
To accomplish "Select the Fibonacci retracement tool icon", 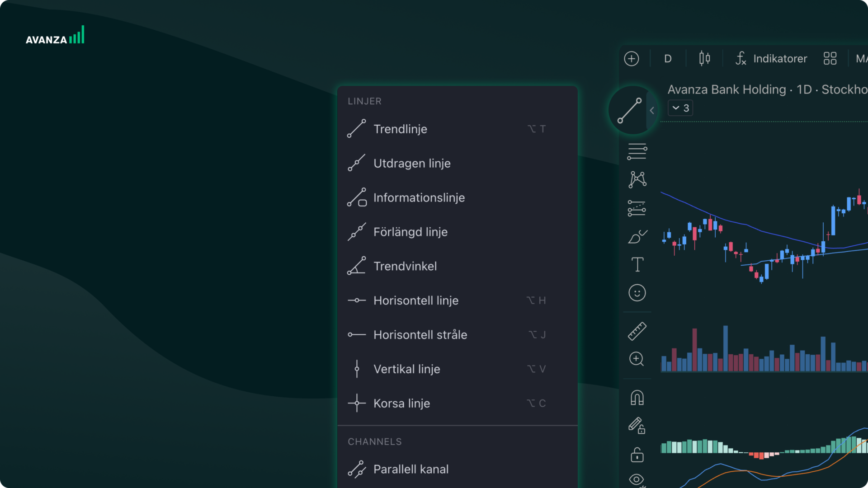I will point(637,151).
